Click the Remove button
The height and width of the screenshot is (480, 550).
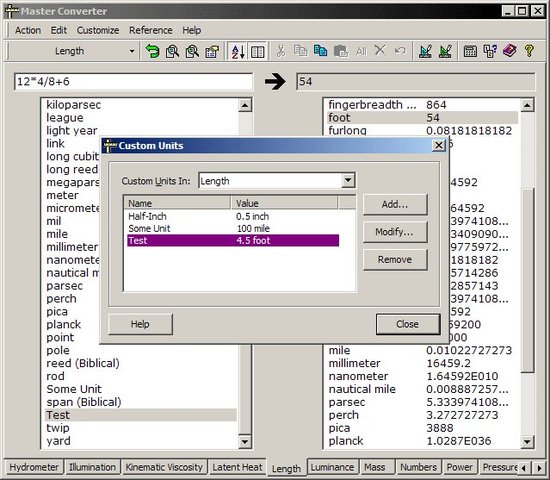pos(395,260)
